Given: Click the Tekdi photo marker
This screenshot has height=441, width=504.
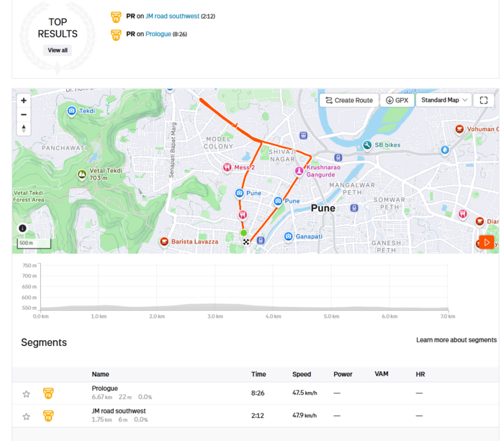Looking at the screenshot, I should coord(71,111).
